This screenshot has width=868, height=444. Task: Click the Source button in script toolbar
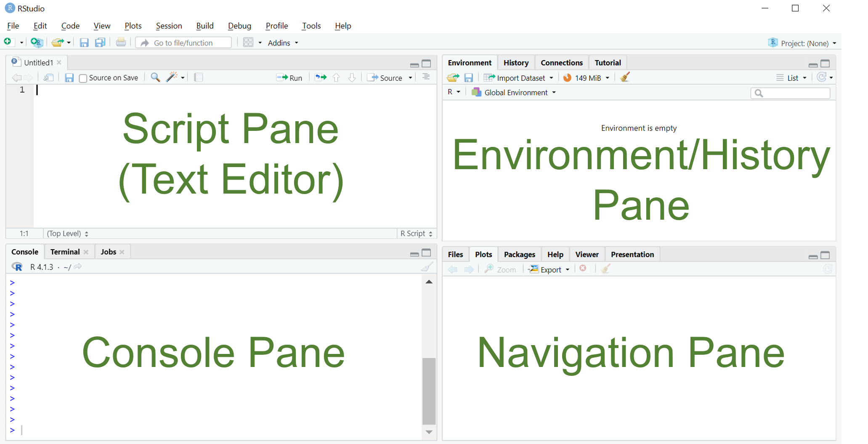click(x=385, y=78)
